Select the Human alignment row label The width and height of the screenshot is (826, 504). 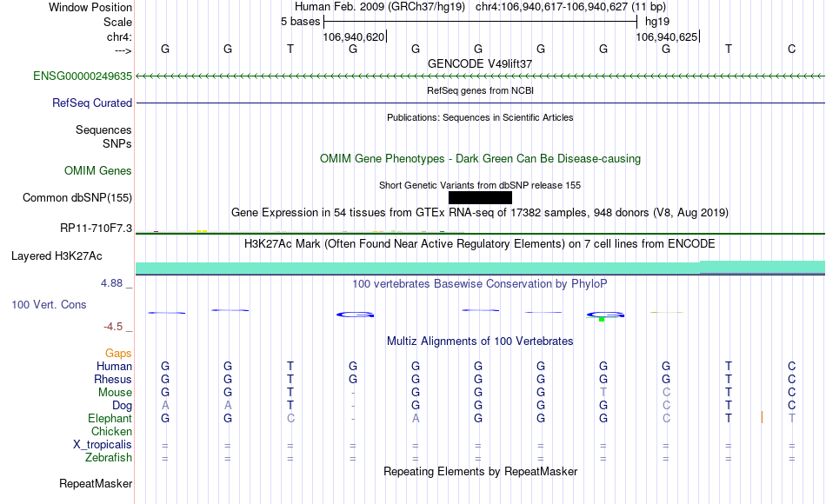pyautogui.click(x=114, y=366)
